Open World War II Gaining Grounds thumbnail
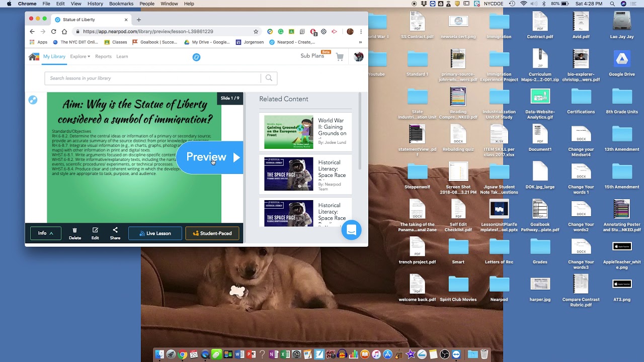 (289, 132)
